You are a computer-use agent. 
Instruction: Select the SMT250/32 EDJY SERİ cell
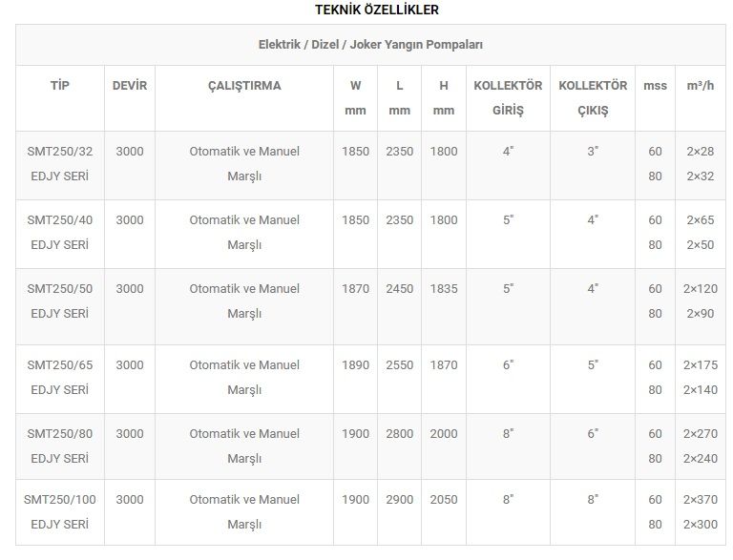(58, 163)
